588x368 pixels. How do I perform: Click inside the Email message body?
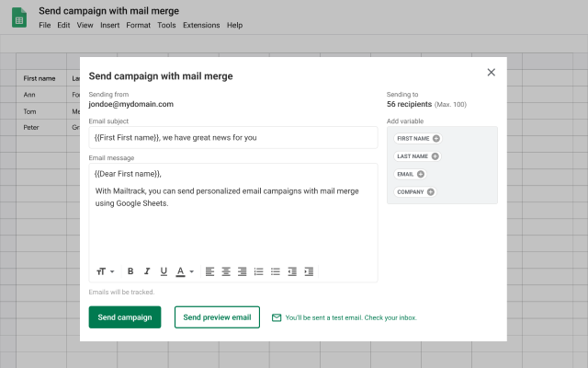pos(233,222)
